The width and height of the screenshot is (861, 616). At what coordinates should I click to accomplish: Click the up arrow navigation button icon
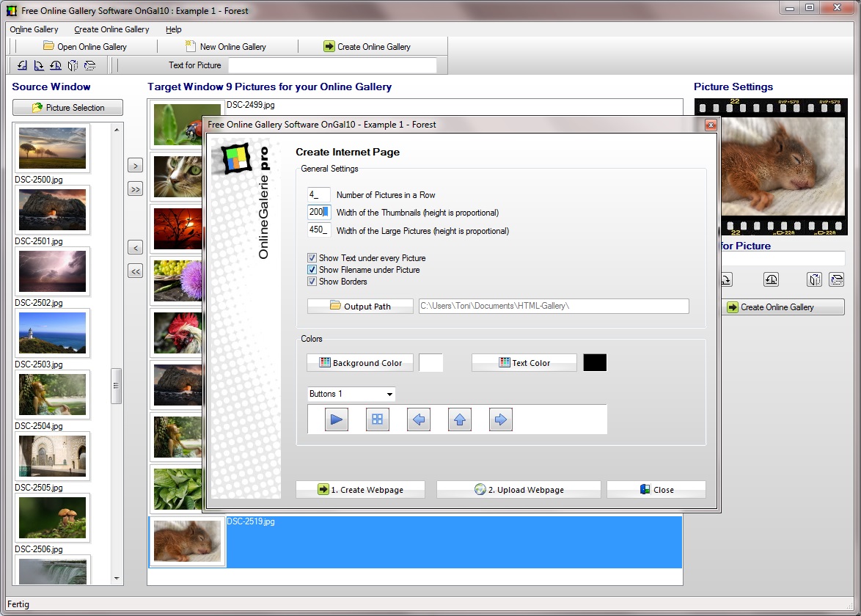pyautogui.click(x=460, y=420)
